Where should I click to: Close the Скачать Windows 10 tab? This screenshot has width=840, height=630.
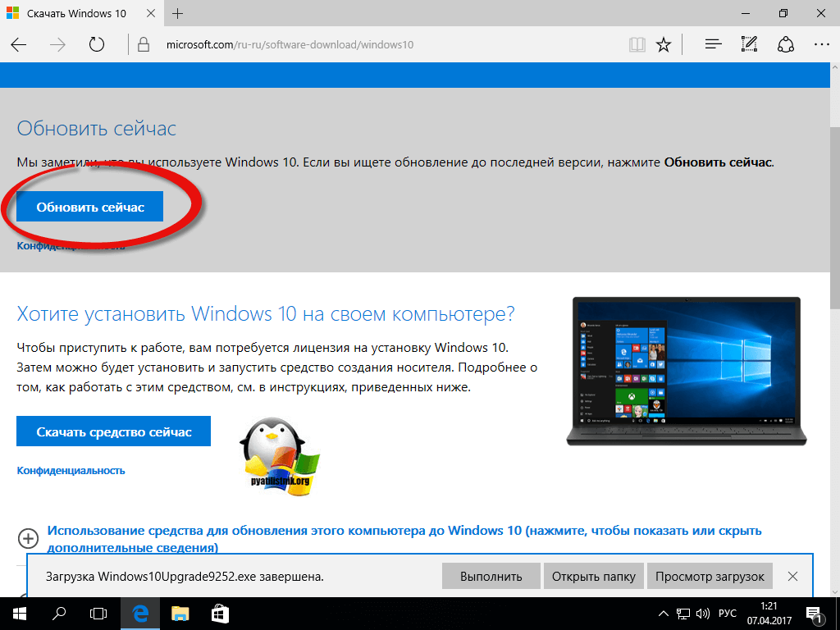[x=151, y=14]
